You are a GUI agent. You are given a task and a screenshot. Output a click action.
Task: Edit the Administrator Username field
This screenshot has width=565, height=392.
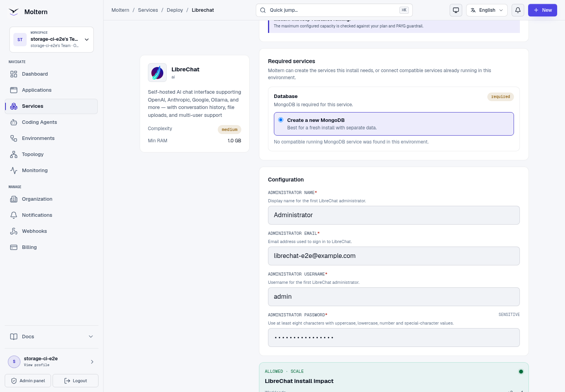[x=394, y=297]
